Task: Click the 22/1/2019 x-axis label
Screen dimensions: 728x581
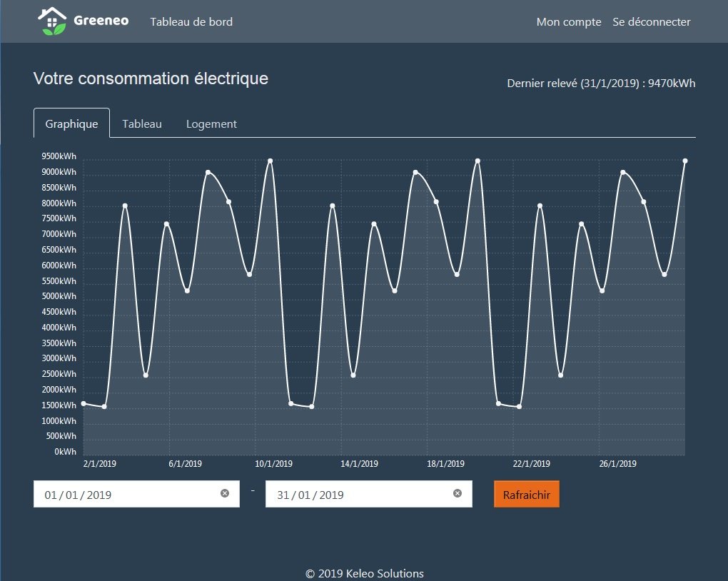Action: tap(532, 463)
